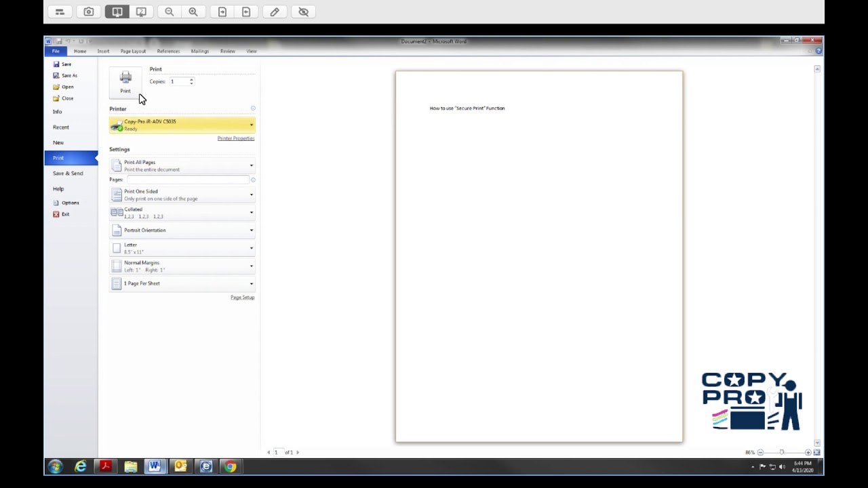Toggle the crossed-out eye visibility icon
Viewport: 868px width, 488px height.
coord(304,12)
